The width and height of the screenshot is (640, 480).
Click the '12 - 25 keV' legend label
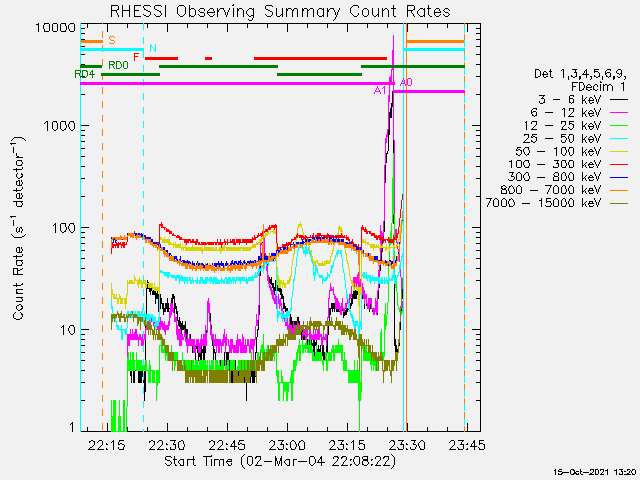pos(562,125)
